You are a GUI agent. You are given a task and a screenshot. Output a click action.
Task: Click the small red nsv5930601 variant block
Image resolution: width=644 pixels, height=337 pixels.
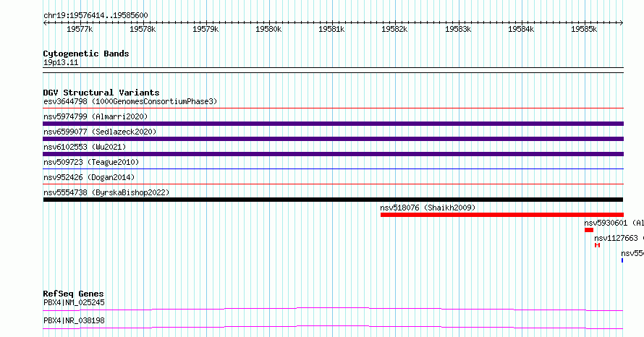(589, 230)
